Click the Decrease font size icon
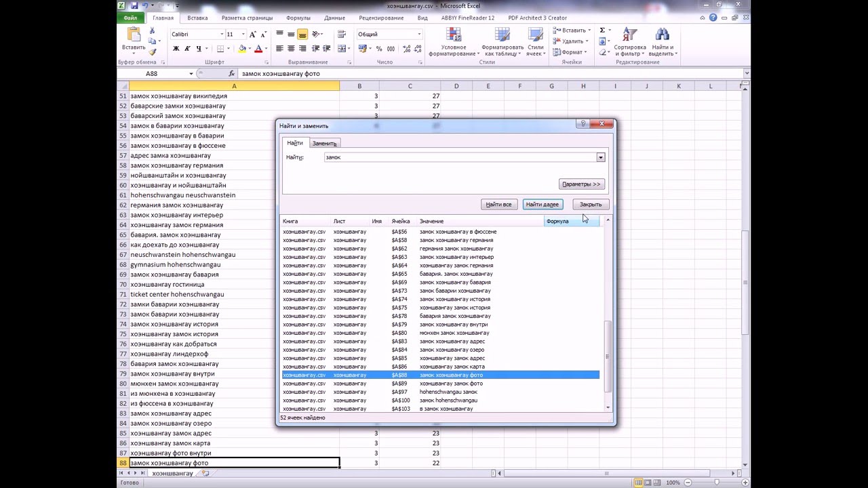This screenshot has width=868, height=488. (264, 34)
